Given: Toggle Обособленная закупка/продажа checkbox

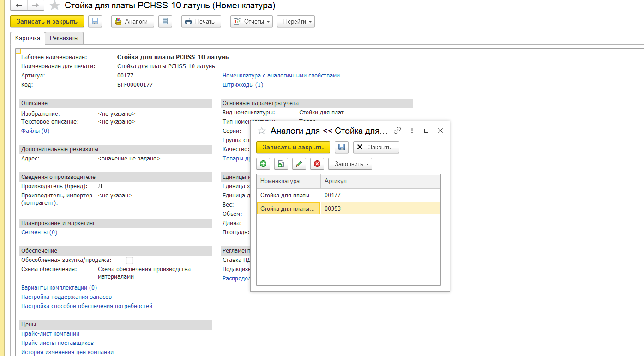Looking at the screenshot, I should [x=130, y=261].
